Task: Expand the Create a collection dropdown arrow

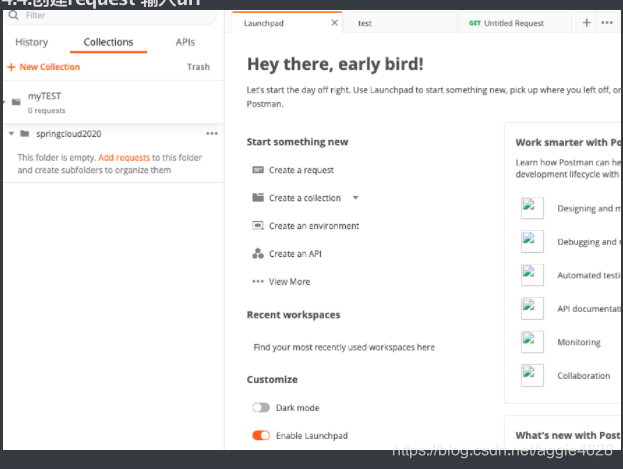Action: tap(356, 198)
